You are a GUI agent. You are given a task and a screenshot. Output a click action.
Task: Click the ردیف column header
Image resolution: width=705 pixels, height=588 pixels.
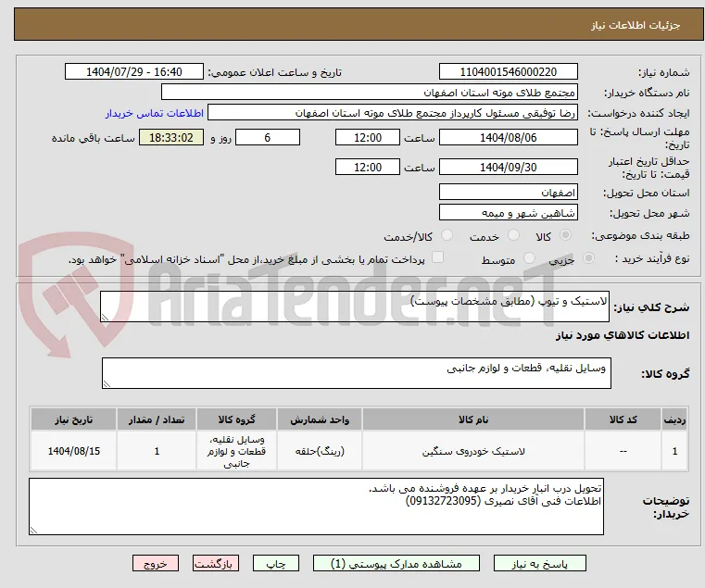tap(674, 419)
